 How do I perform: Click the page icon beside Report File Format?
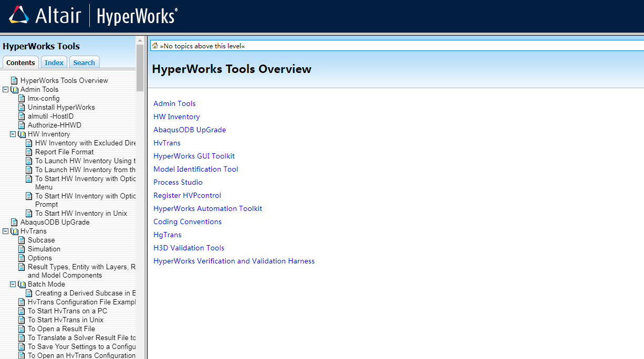tap(29, 152)
